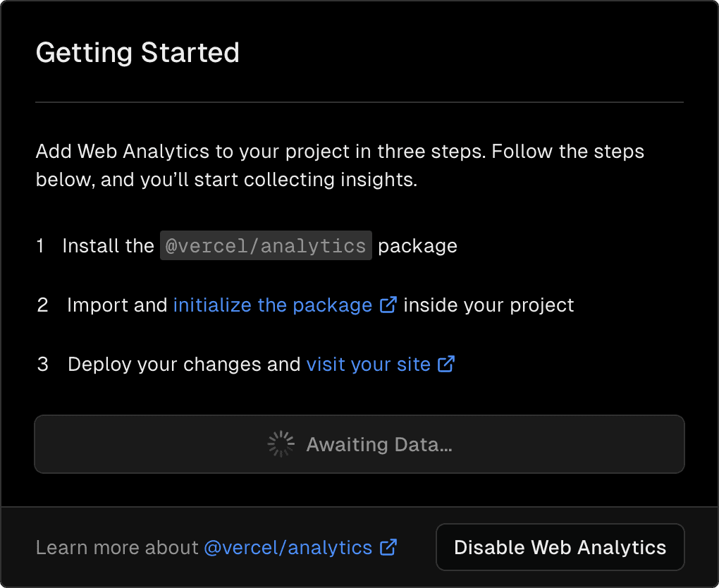Click the Getting Started heading
The image size is (719, 588).
(x=137, y=52)
